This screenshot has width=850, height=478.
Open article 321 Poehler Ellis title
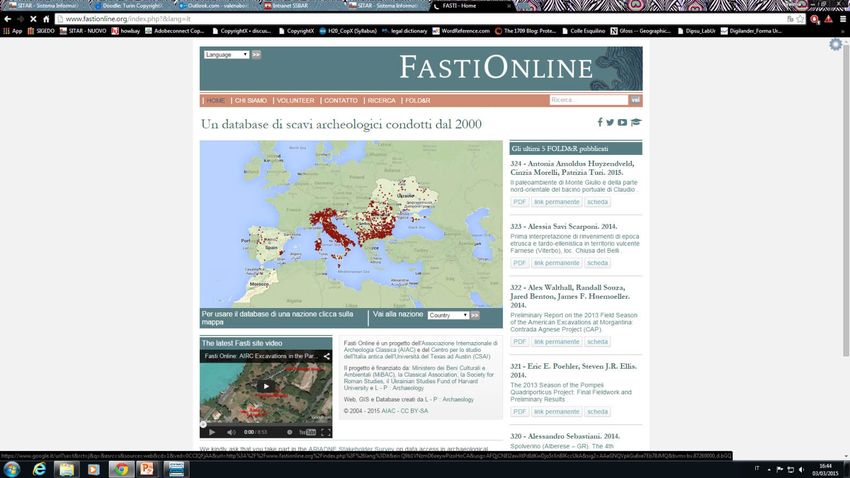point(574,370)
